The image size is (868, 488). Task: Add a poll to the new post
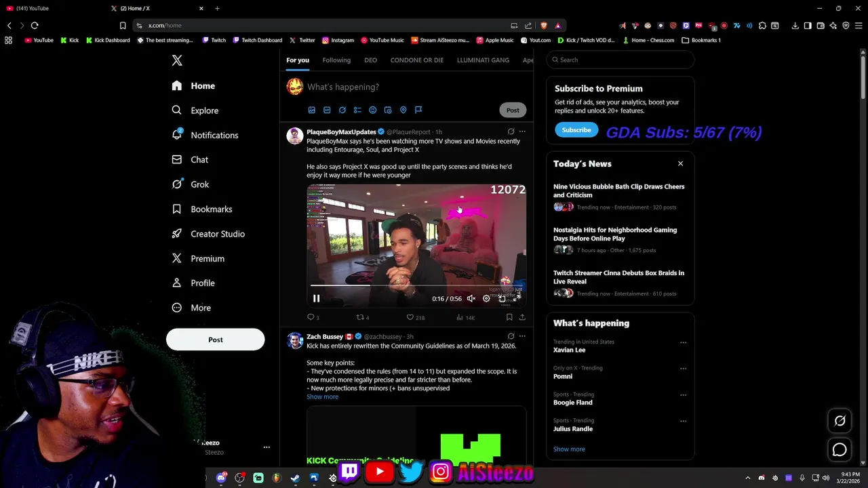[x=357, y=110]
